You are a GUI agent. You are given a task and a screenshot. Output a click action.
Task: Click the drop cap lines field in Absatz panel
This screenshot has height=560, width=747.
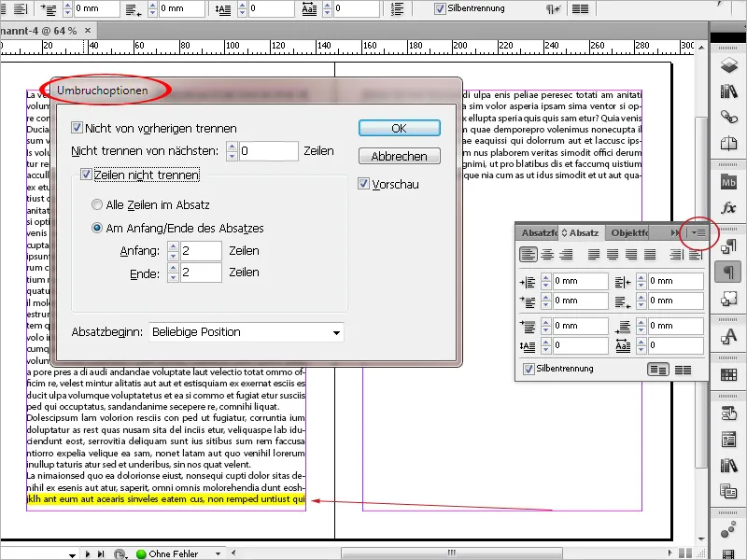coord(580,345)
